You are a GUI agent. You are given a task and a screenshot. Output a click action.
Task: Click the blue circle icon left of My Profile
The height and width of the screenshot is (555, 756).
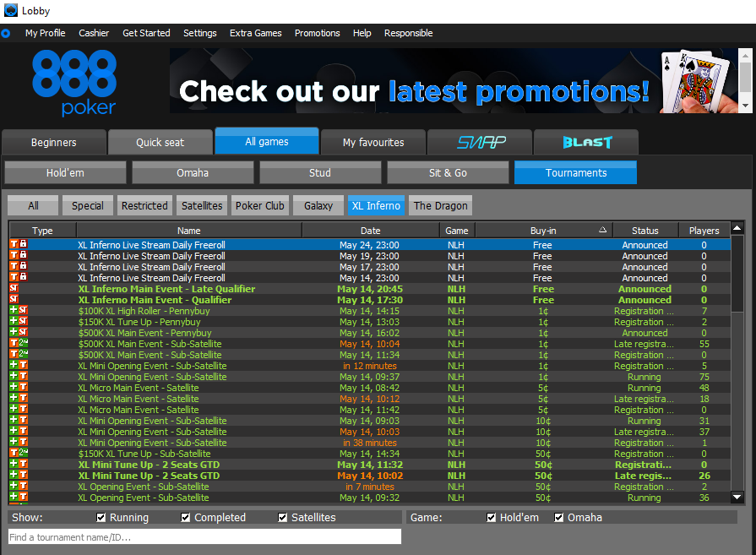point(6,34)
